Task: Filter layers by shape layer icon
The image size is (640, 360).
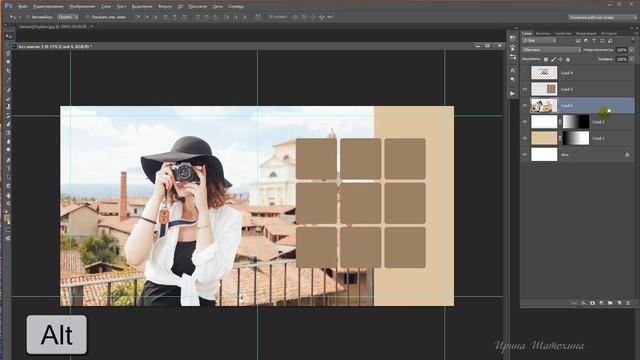Action: tap(602, 40)
